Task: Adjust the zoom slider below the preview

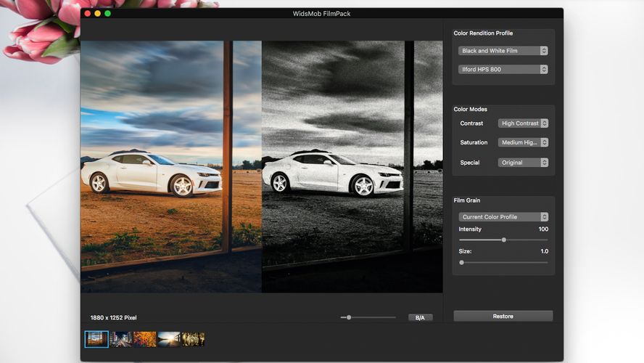Action: (x=368, y=317)
